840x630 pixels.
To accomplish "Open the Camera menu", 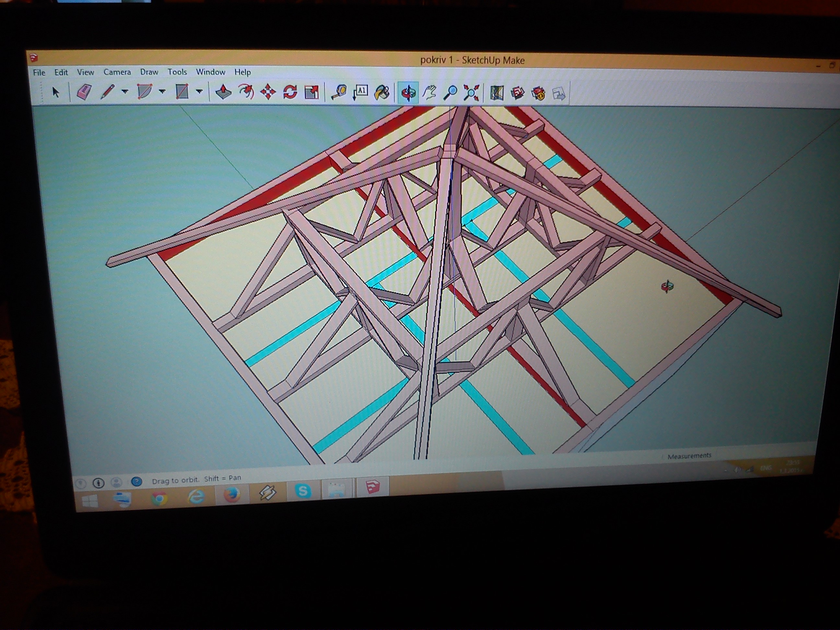I will pyautogui.click(x=117, y=72).
